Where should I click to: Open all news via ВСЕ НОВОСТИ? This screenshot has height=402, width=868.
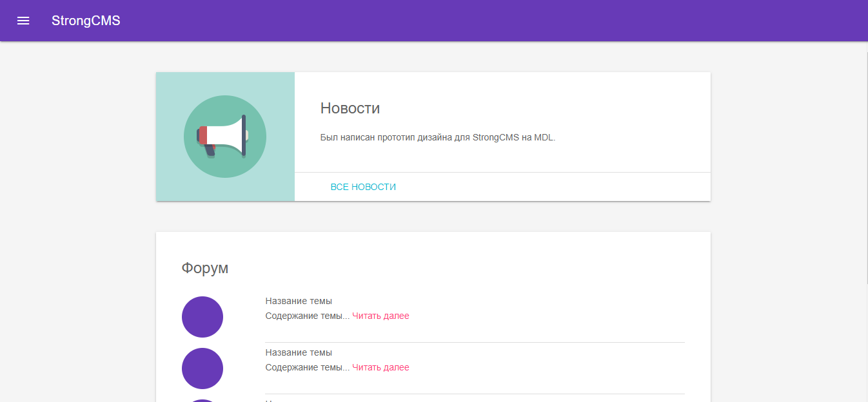point(363,187)
